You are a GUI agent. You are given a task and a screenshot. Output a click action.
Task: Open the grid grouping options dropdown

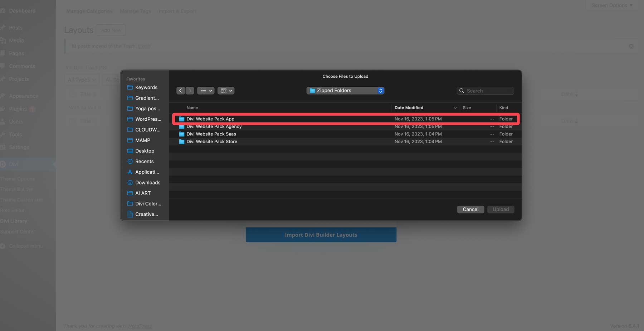226,91
